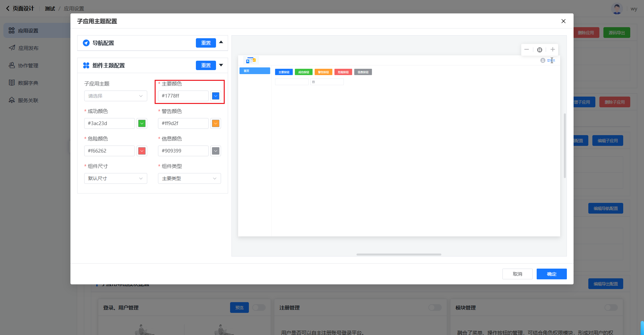
Task: Zoom out the preview with minus icon
Action: point(527,50)
